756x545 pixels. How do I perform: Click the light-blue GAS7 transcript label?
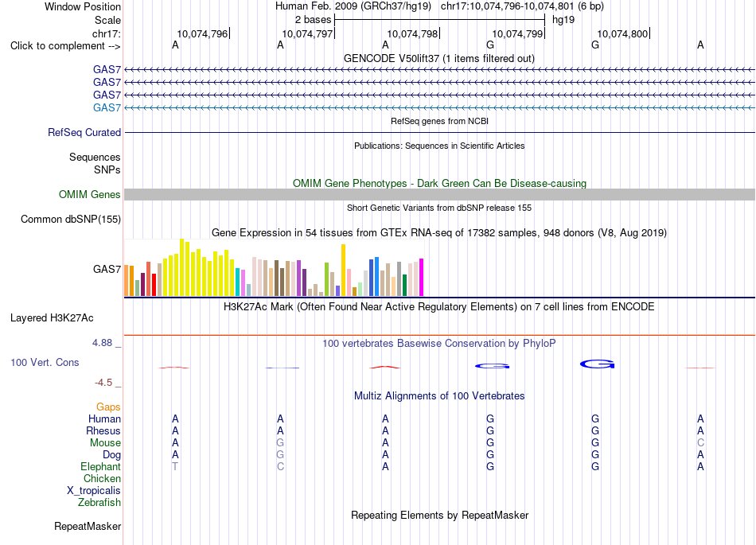pyautogui.click(x=107, y=107)
